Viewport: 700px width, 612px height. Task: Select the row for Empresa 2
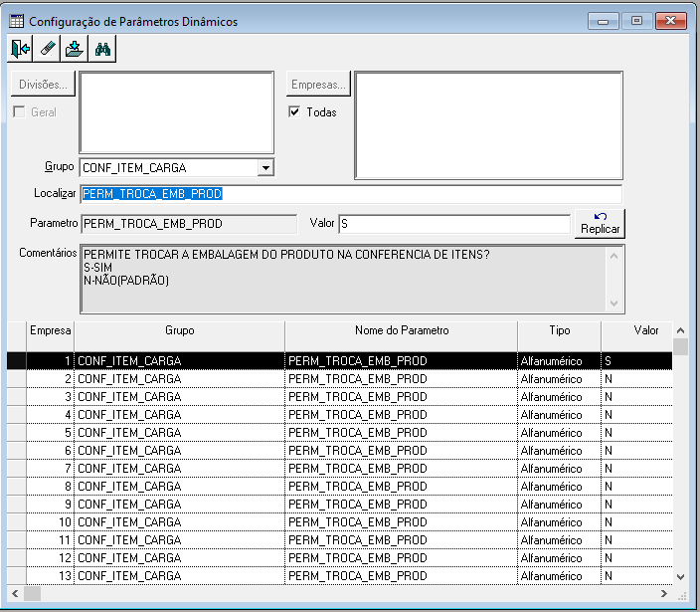click(339, 379)
